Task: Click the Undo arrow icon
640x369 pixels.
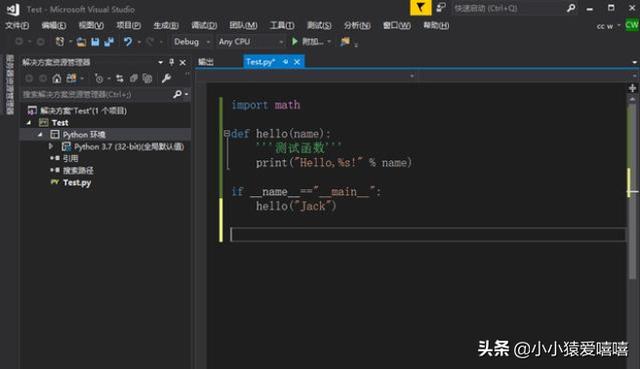Action: tap(128, 42)
